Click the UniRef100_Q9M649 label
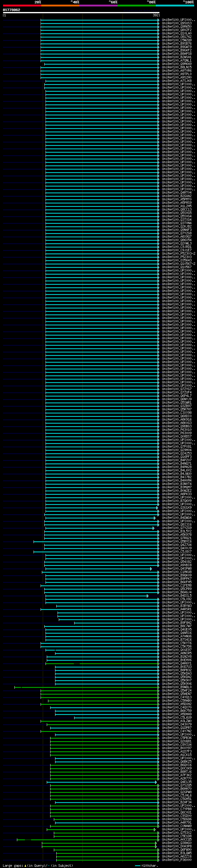 coord(177,64)
